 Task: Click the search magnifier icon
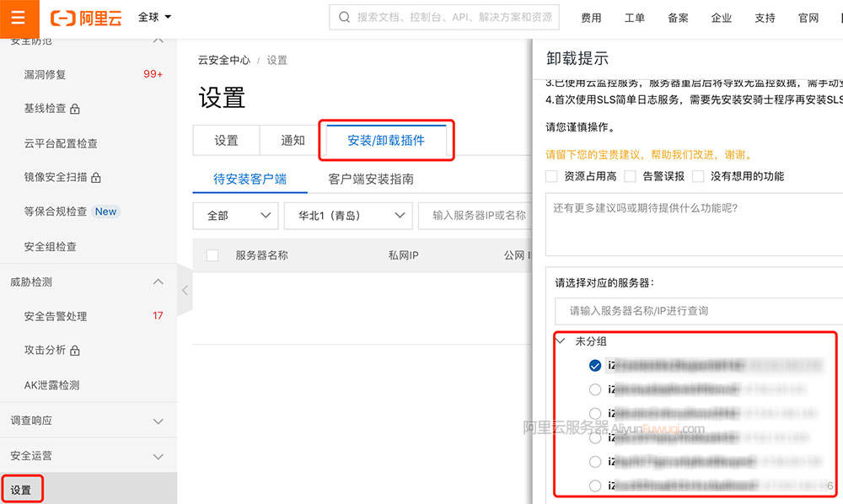coord(344,17)
